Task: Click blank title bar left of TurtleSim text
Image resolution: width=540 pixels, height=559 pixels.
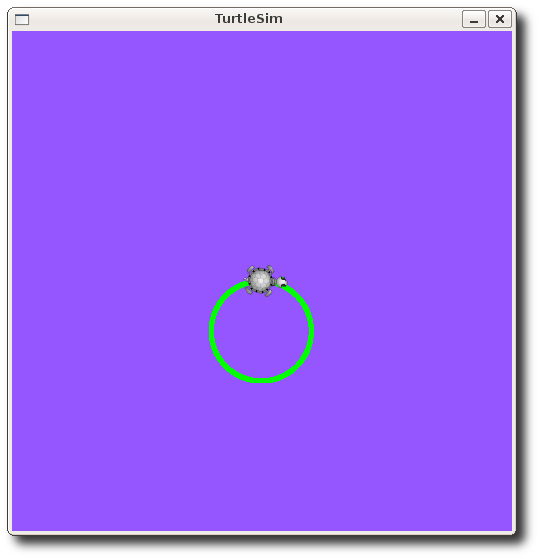Action: [122, 19]
